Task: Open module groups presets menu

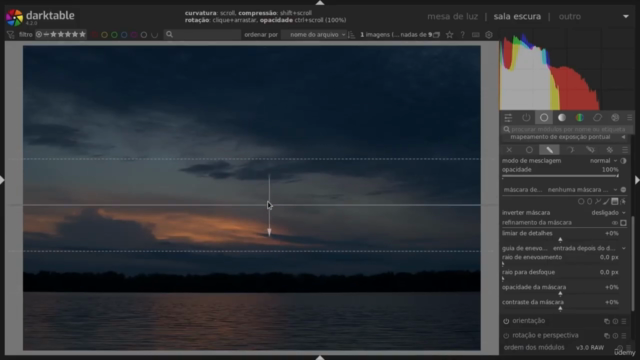Action: click(x=629, y=118)
